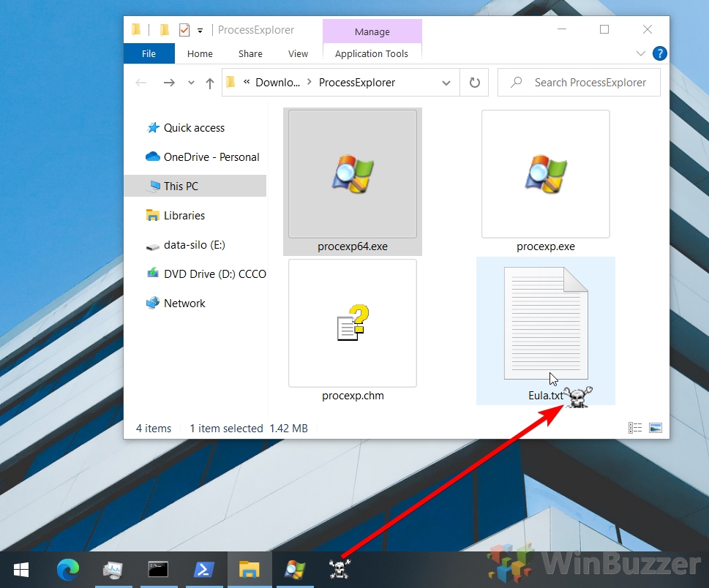709x588 pixels.
Task: Expand the address bar history dropdown
Action: [x=446, y=83]
